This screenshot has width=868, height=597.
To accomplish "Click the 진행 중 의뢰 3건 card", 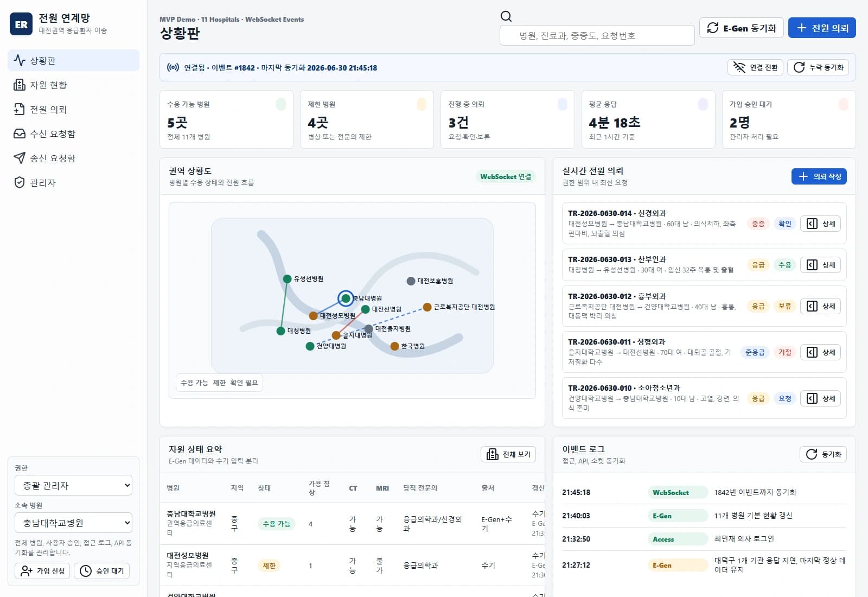I will click(x=508, y=119).
